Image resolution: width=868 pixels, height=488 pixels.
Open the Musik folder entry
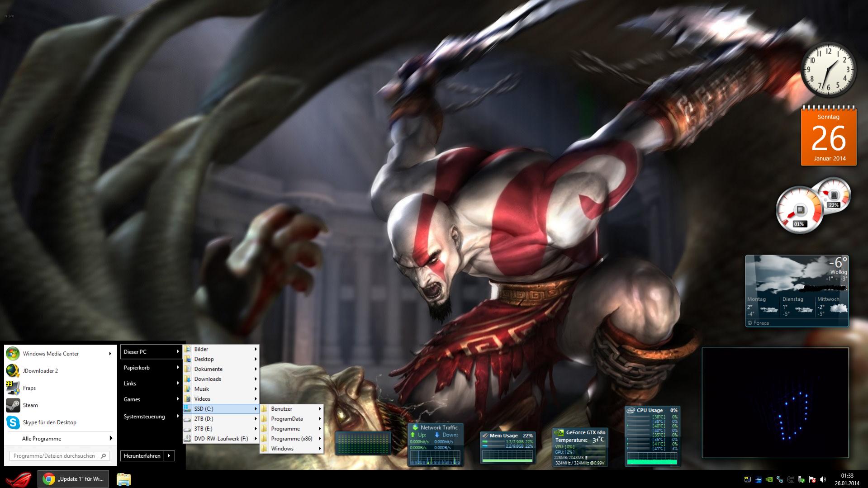(220, 389)
